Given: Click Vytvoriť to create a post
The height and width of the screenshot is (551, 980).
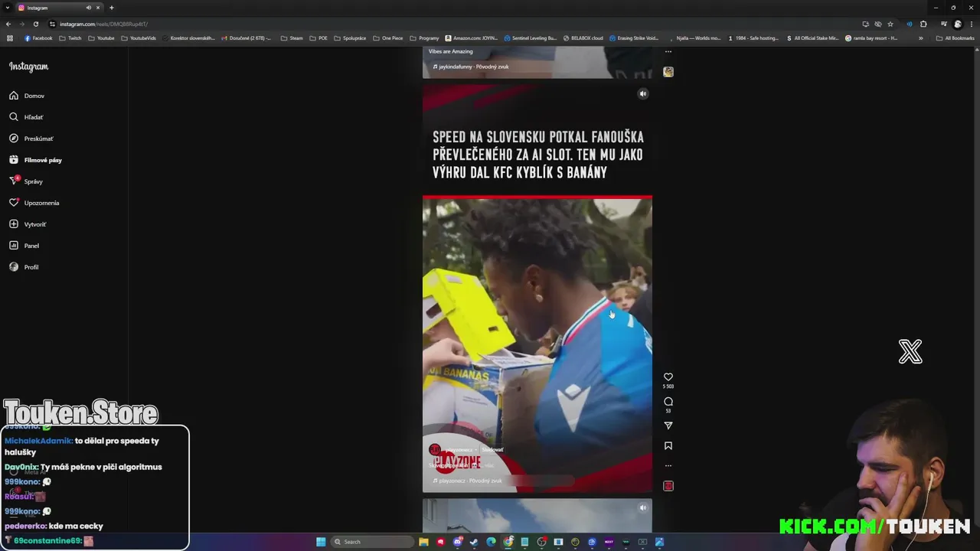Looking at the screenshot, I should (28, 224).
